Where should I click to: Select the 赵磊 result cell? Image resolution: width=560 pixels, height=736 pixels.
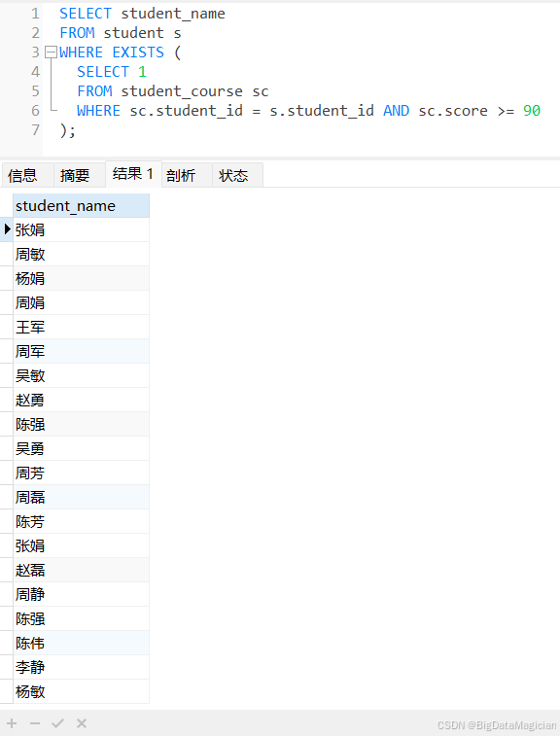click(x=82, y=570)
